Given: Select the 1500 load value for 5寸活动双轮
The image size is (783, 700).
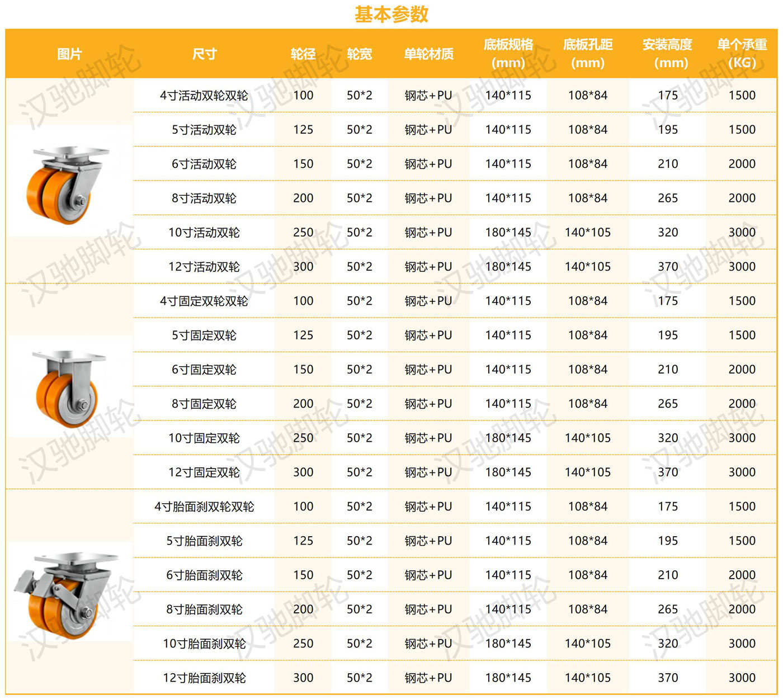Looking at the screenshot, I should tap(742, 129).
